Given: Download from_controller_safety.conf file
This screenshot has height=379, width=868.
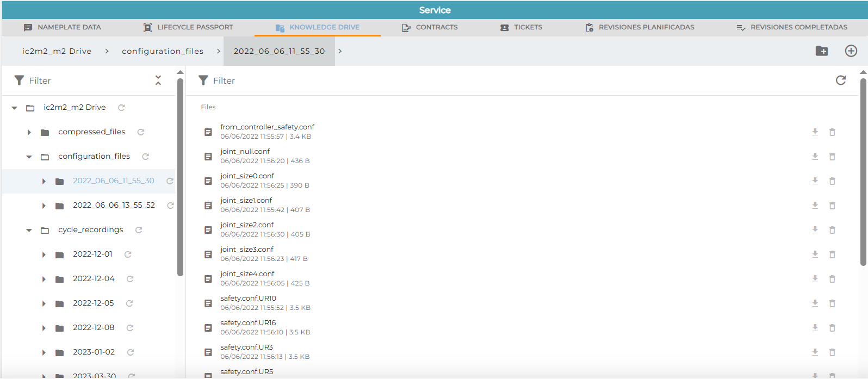Looking at the screenshot, I should coord(815,132).
